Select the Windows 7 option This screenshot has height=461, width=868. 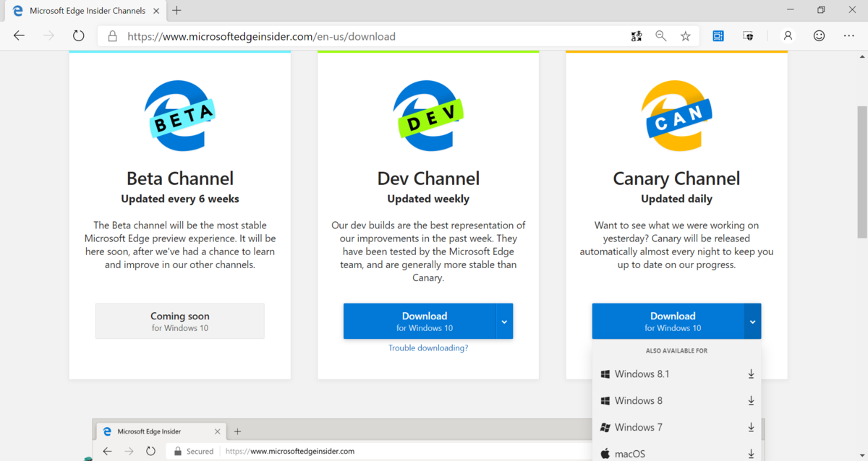pos(676,427)
